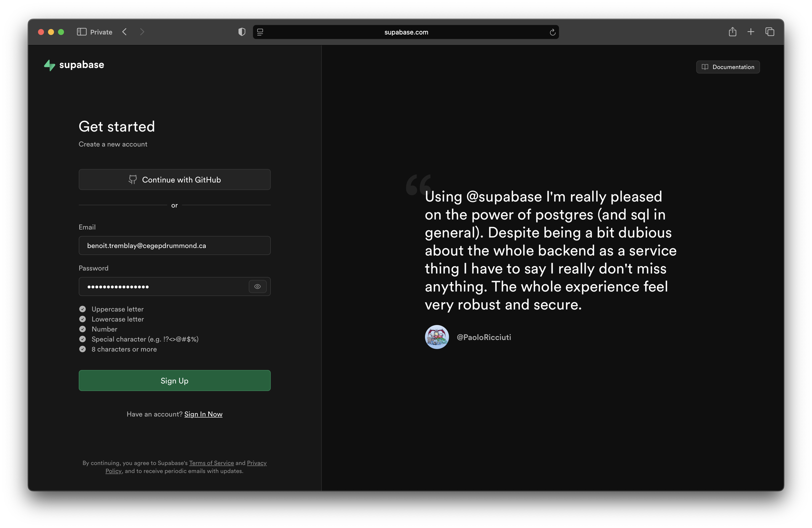The height and width of the screenshot is (528, 812).
Task: Follow the Sign In Now link
Action: [203, 414]
